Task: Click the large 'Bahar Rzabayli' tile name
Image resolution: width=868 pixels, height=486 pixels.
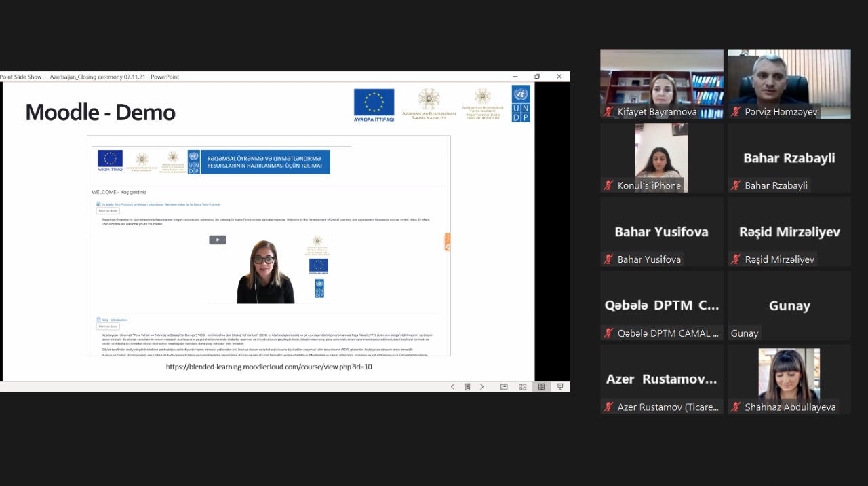Action: 789,158
